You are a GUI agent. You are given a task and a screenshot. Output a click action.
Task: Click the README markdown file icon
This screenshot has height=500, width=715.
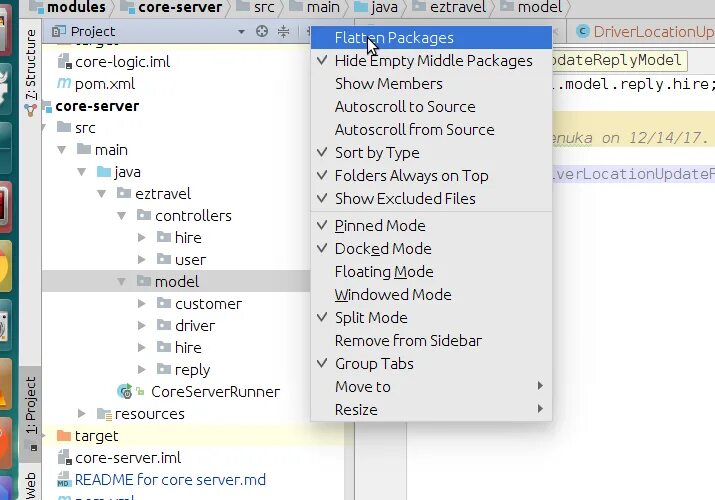coord(64,479)
